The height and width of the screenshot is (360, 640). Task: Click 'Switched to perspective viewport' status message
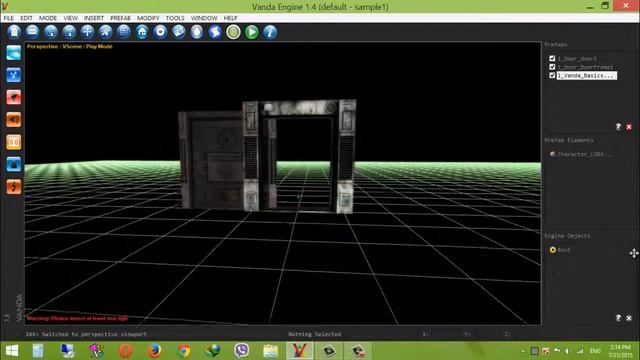pos(94,334)
